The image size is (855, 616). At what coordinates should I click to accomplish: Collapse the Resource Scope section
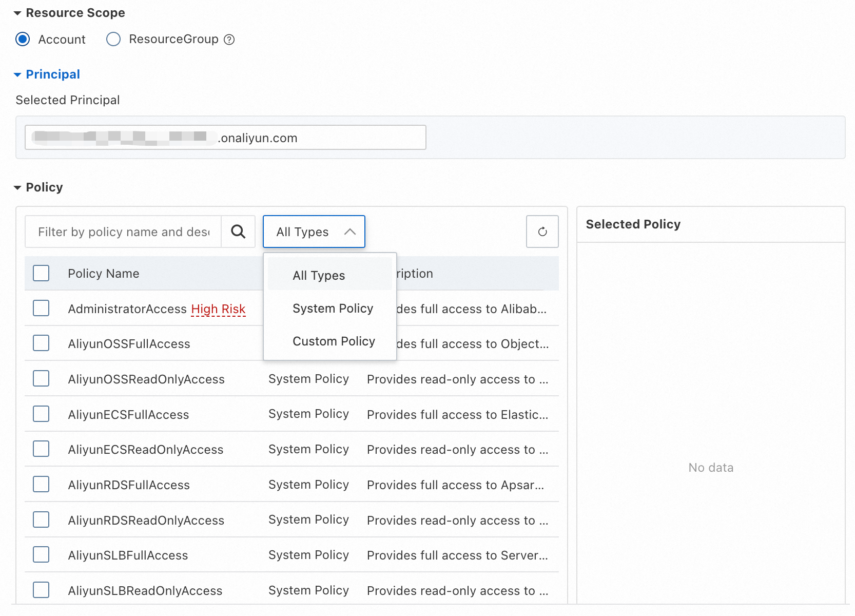(x=17, y=13)
